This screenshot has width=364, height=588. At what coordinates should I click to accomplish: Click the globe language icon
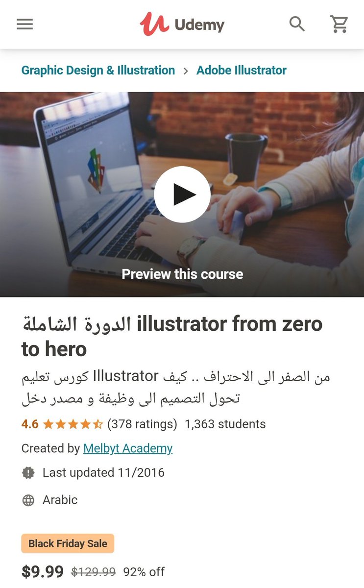tap(28, 500)
